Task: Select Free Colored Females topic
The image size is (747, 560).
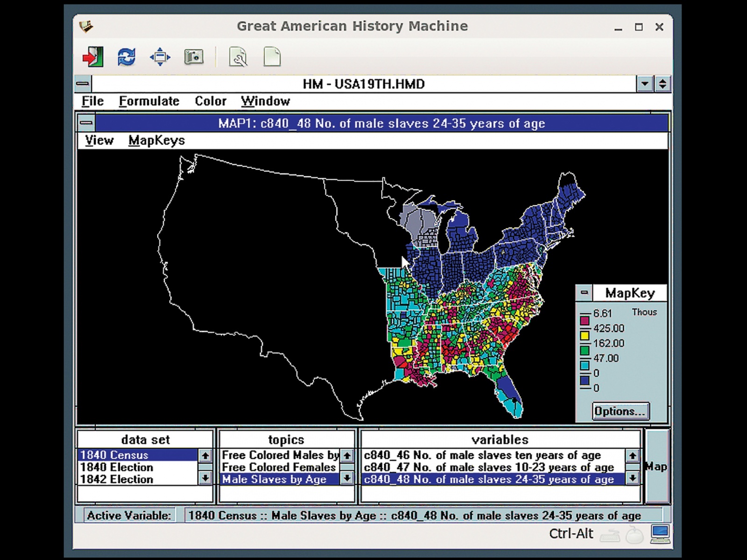Action: point(280,467)
